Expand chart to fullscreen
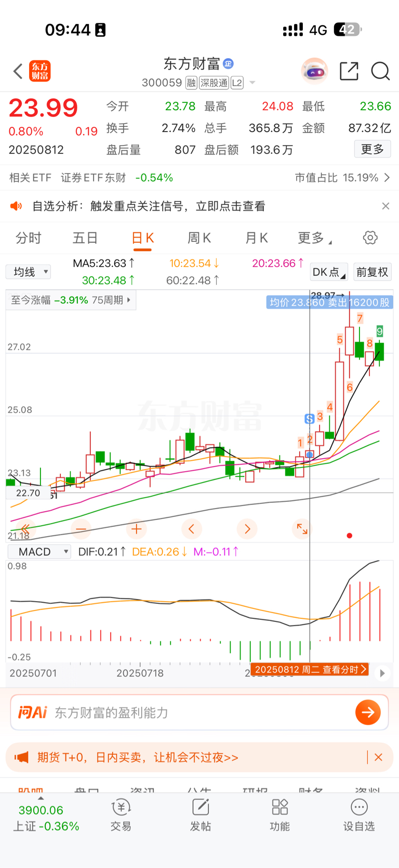 pyautogui.click(x=302, y=529)
